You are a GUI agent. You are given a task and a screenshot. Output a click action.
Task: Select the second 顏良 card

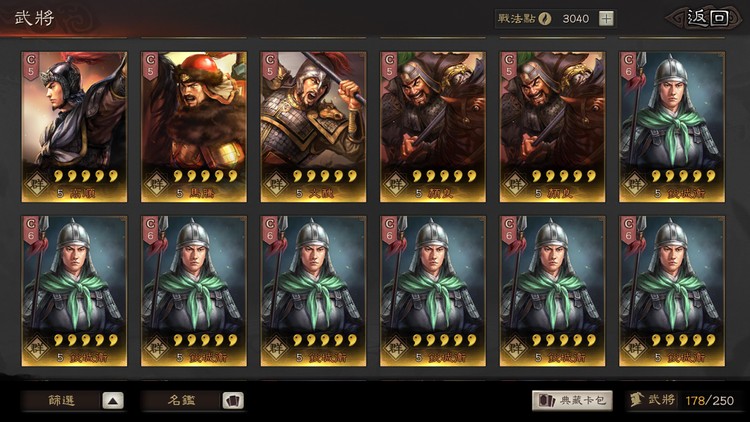pyautogui.click(x=552, y=127)
